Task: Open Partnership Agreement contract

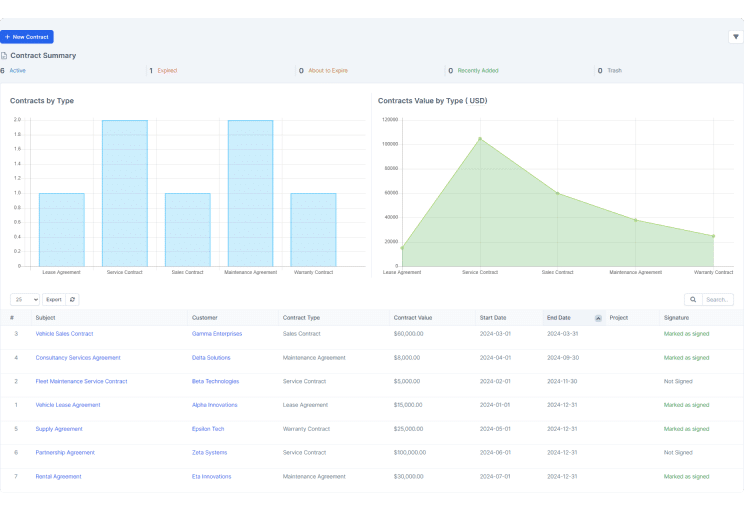Action: point(65,452)
